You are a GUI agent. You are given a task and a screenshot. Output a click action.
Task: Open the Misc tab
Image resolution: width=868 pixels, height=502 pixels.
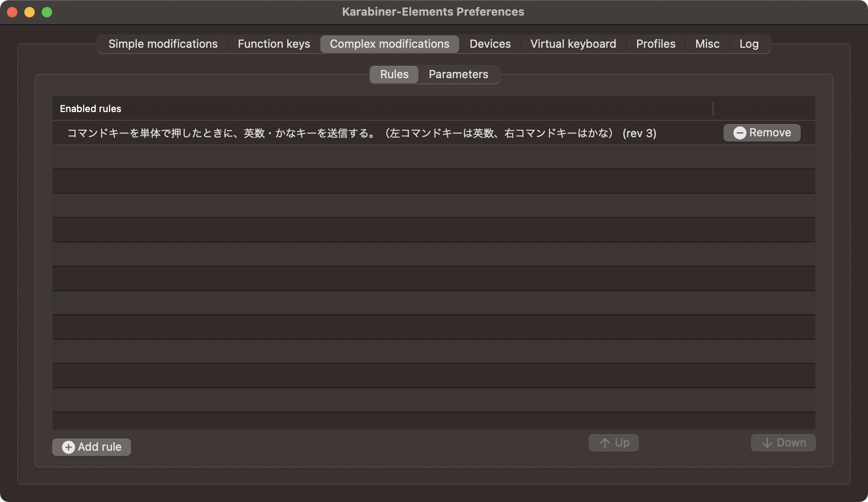point(707,43)
